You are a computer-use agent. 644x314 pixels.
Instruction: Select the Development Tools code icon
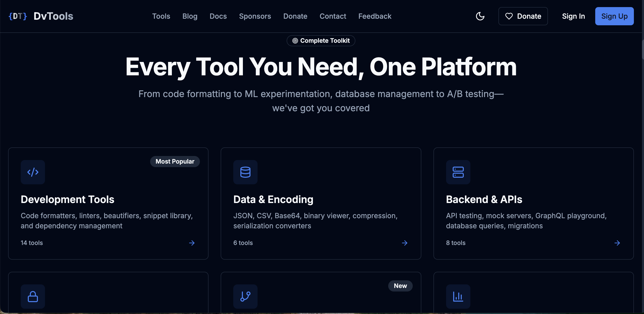(x=33, y=172)
